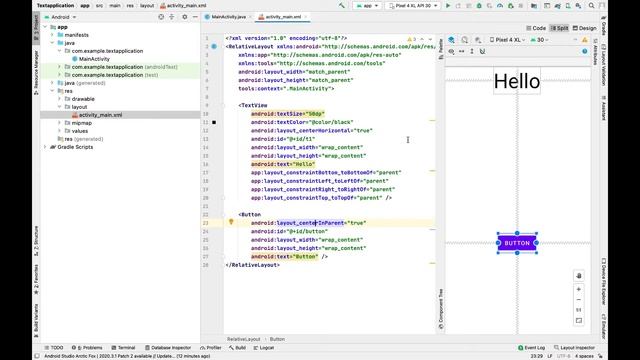
Task: Toggle pan hand tool in preview
Action: [x=579, y=276]
